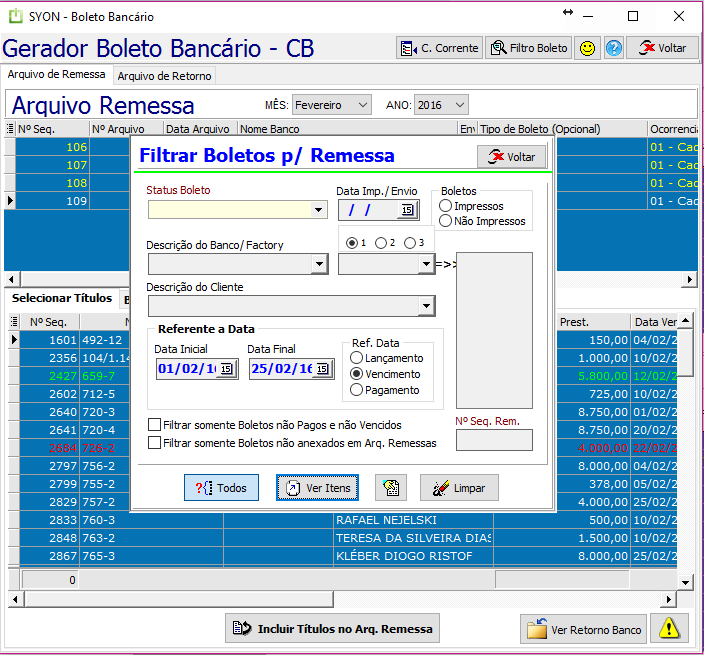Switch to Arquivo de Retorno tab
Screen dimensions: 704x655
click(164, 76)
